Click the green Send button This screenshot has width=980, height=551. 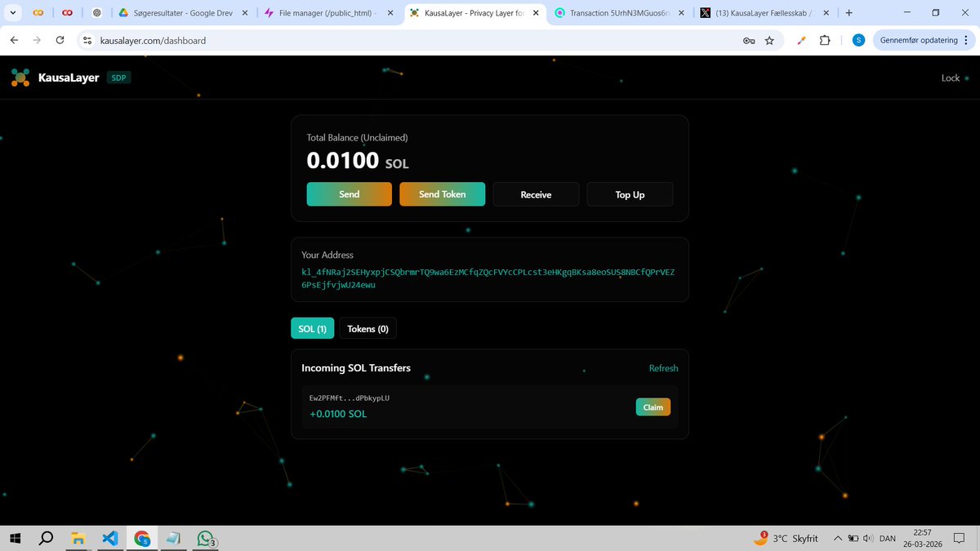350,194
